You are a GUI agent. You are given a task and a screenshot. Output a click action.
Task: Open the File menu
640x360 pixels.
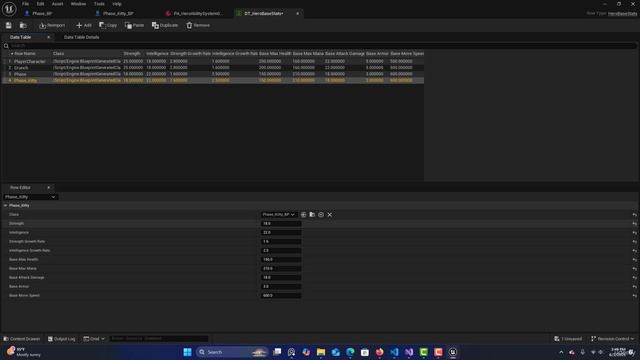tap(25, 4)
